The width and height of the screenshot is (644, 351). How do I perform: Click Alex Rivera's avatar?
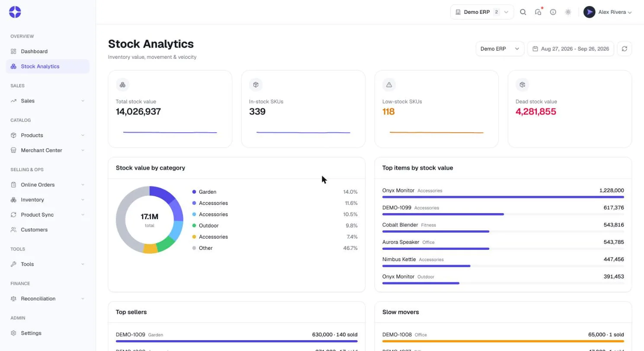click(590, 12)
